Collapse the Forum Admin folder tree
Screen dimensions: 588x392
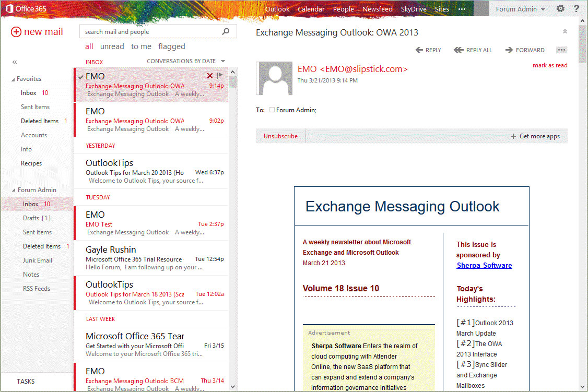tap(14, 190)
